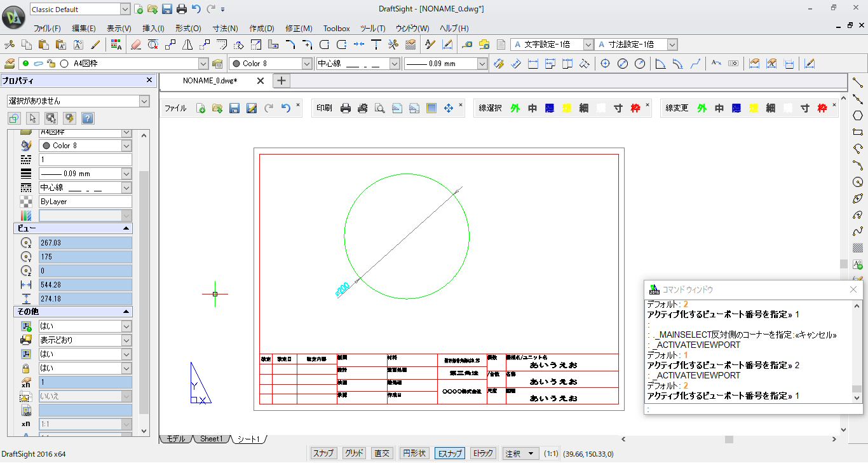Click the print preview magnifier icon
868x463 pixels.
(380, 108)
